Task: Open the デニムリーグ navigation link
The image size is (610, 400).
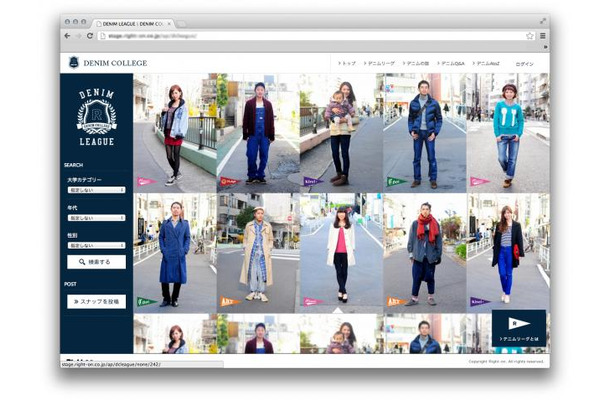Action: click(379, 63)
